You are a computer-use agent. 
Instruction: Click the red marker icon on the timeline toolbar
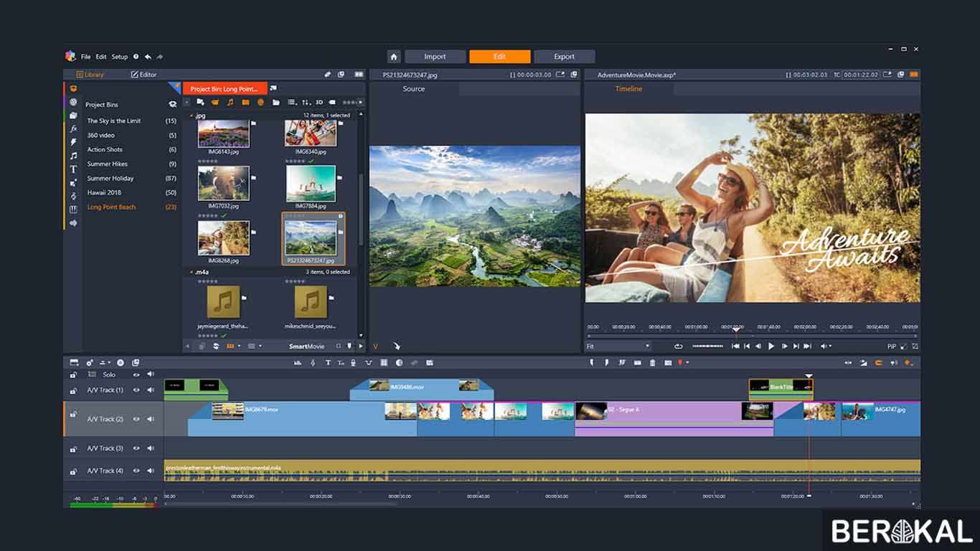[x=680, y=362]
